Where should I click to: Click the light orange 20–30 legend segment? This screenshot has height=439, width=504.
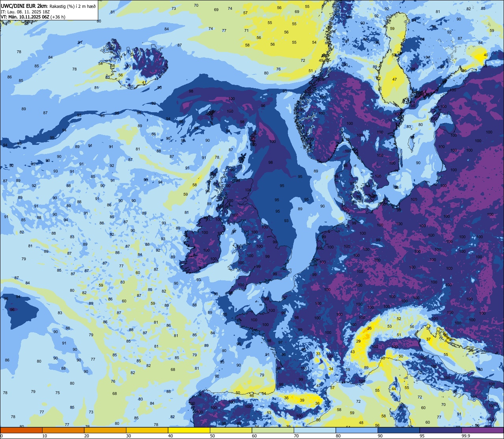pyautogui.click(x=105, y=430)
